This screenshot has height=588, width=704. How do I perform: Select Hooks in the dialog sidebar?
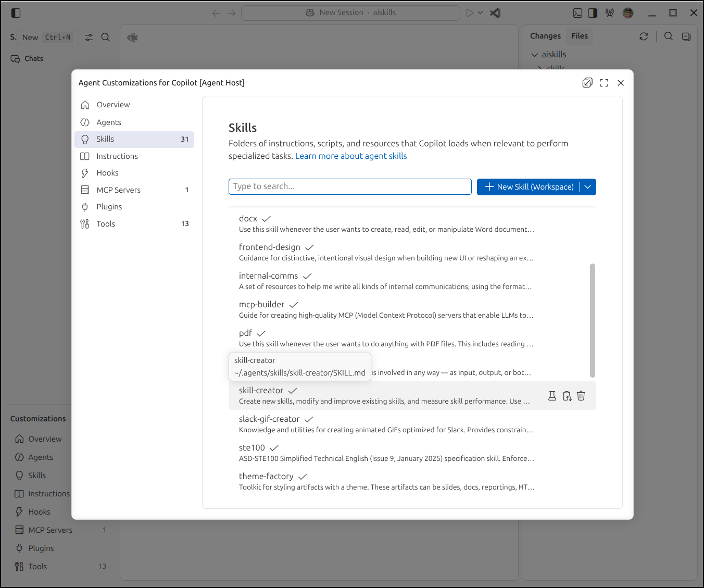134,173
